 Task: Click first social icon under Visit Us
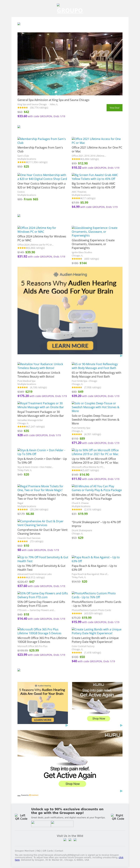[65, 839]
